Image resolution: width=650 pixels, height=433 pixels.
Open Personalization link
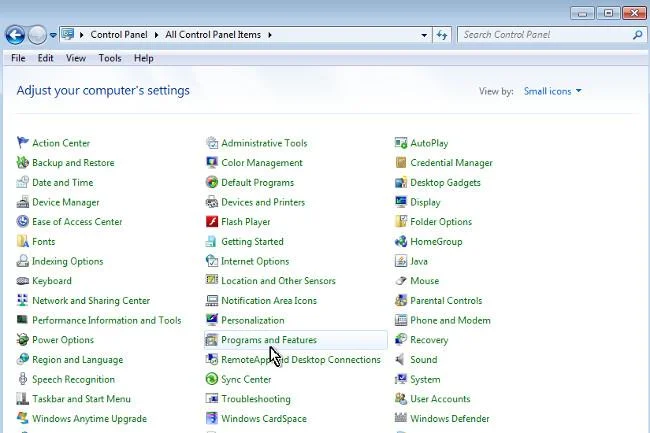(x=253, y=320)
